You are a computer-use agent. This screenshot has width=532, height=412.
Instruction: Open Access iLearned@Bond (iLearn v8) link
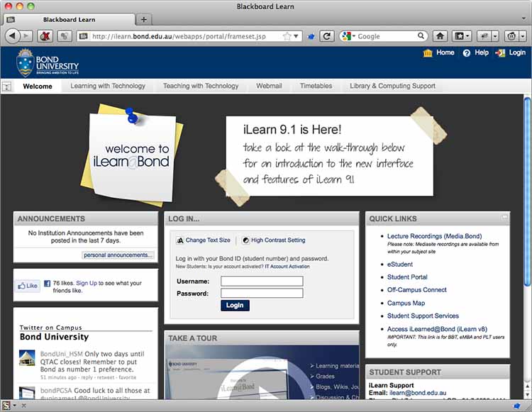pos(437,329)
